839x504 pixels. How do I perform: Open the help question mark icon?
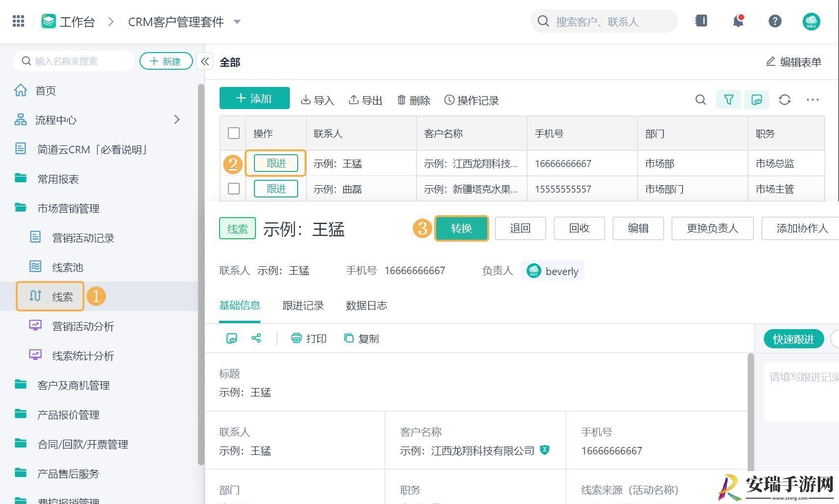pyautogui.click(x=775, y=21)
